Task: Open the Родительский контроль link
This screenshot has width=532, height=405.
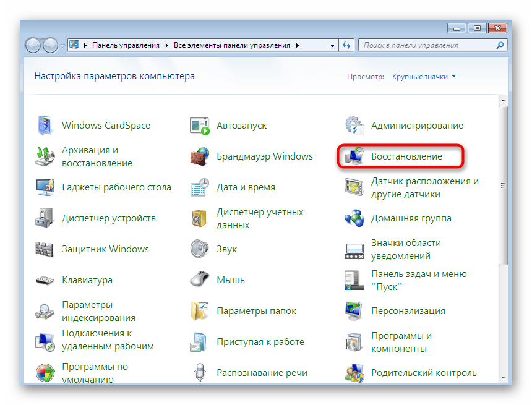Action: (x=424, y=373)
